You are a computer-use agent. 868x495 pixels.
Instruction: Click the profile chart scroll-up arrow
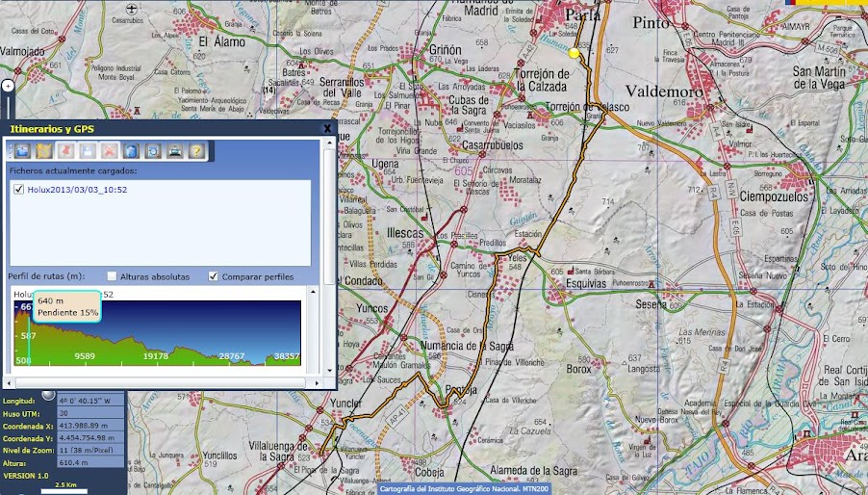[x=314, y=291]
